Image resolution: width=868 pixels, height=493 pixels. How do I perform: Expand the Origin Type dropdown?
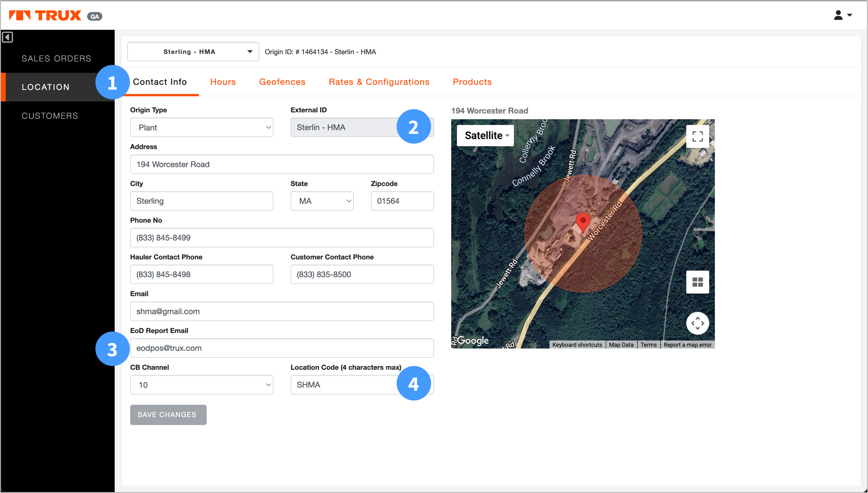click(201, 127)
